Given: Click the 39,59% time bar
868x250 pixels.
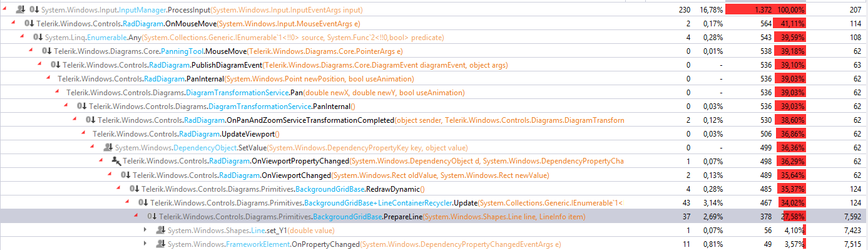Looking at the screenshot, I should click(790, 37).
